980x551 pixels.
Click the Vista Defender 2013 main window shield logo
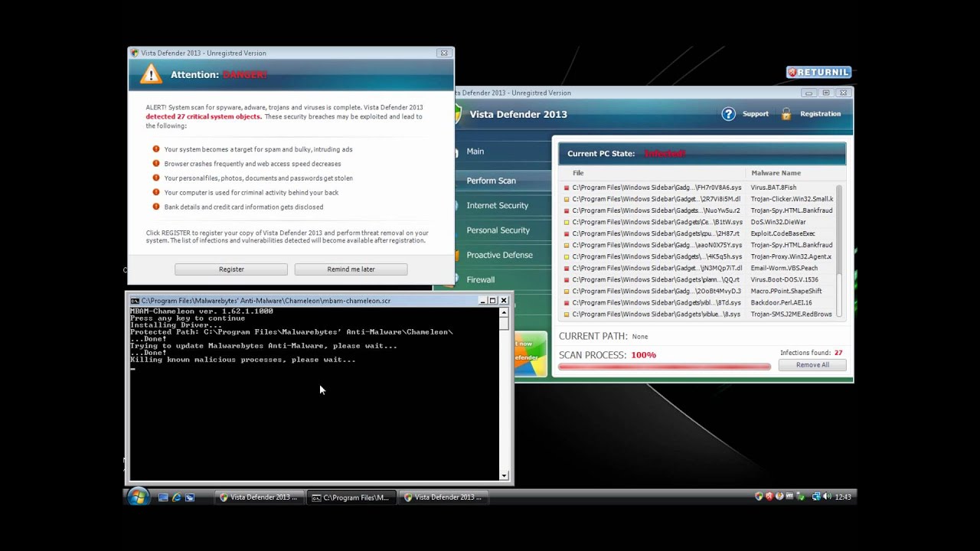[458, 114]
